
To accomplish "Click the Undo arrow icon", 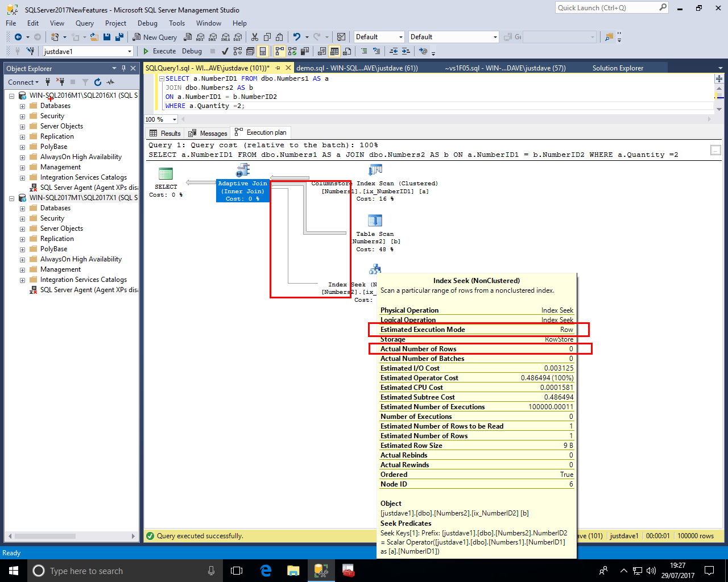I will tap(296, 37).
